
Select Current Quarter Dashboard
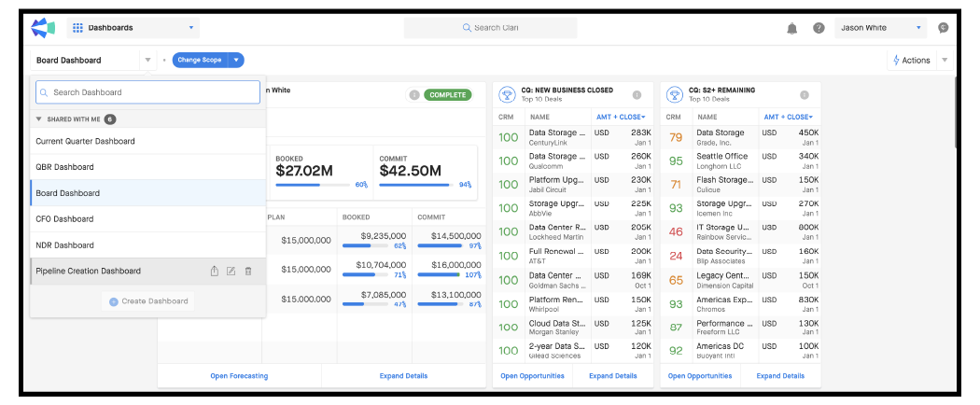pos(148,141)
